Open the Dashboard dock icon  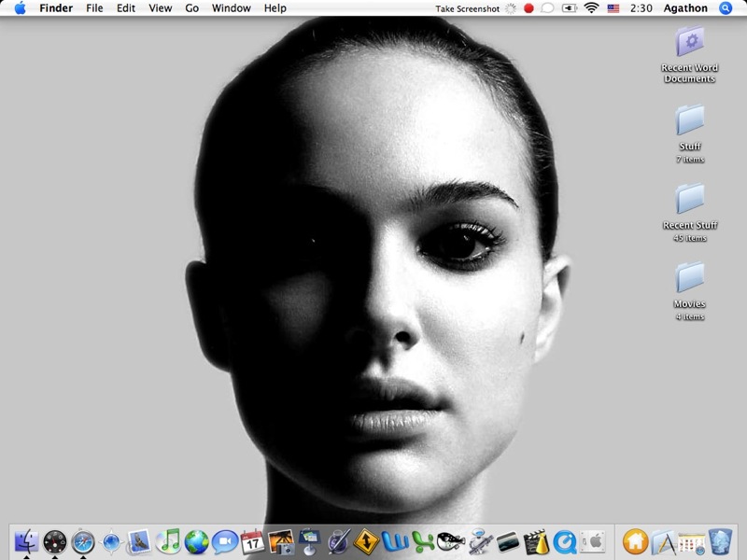click(x=55, y=540)
